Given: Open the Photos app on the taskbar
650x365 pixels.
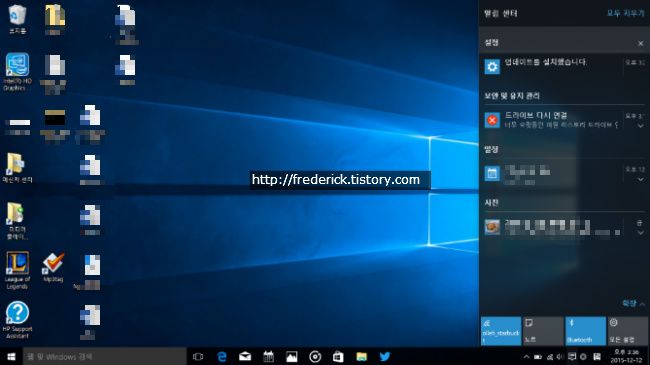Looking at the screenshot, I should point(291,357).
